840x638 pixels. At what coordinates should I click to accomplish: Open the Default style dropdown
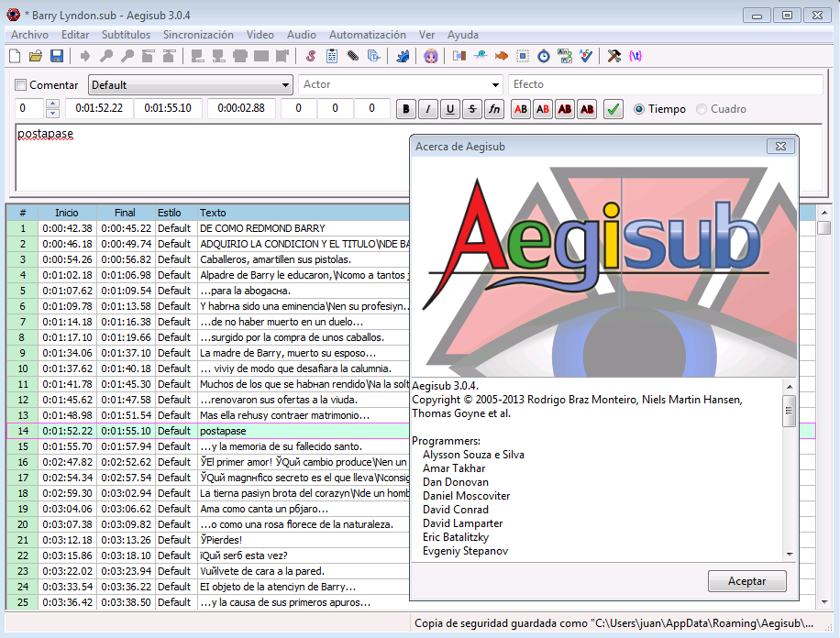tap(190, 85)
